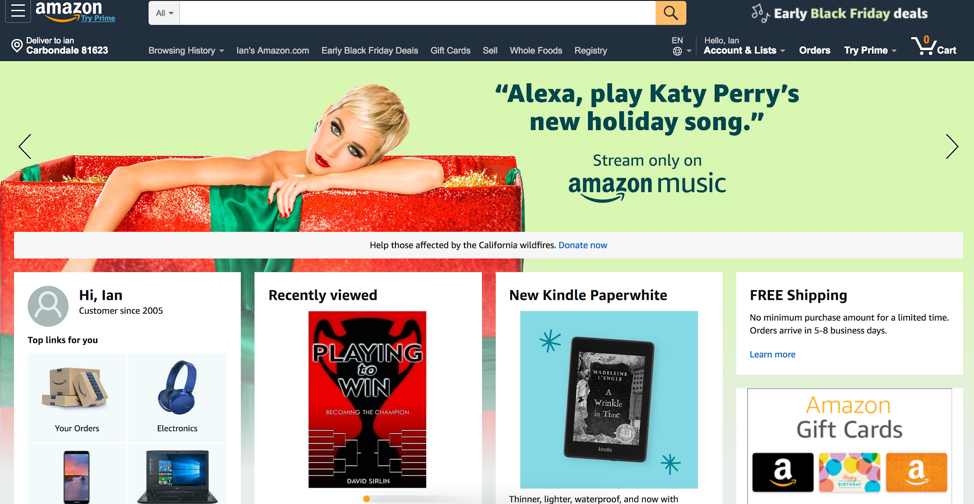Click the user profile avatar icon
Image resolution: width=974 pixels, height=504 pixels.
pyautogui.click(x=48, y=306)
